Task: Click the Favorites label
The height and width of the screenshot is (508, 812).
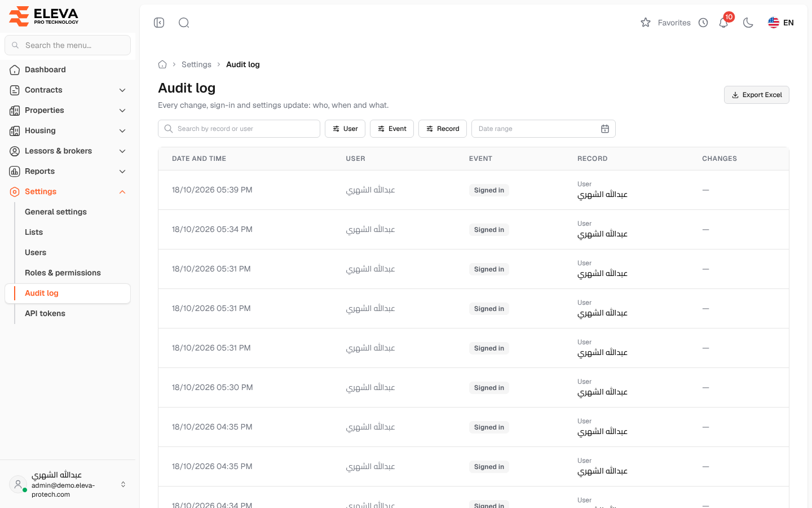Action: click(674, 23)
